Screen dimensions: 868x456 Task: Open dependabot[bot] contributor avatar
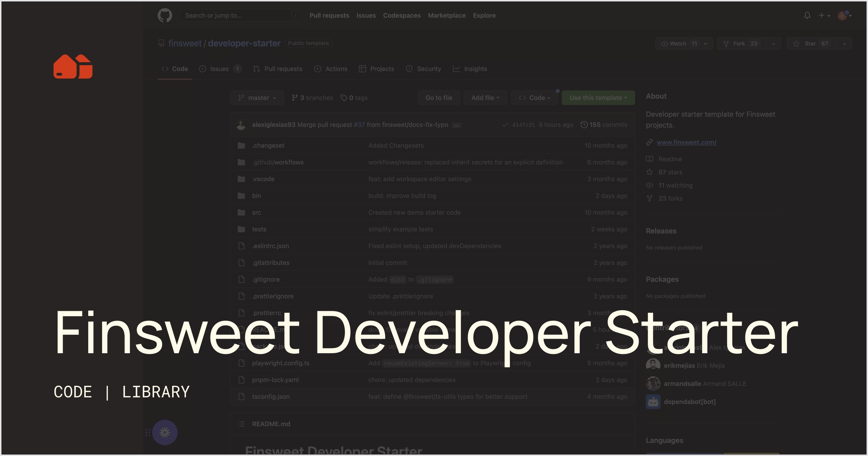coord(653,402)
